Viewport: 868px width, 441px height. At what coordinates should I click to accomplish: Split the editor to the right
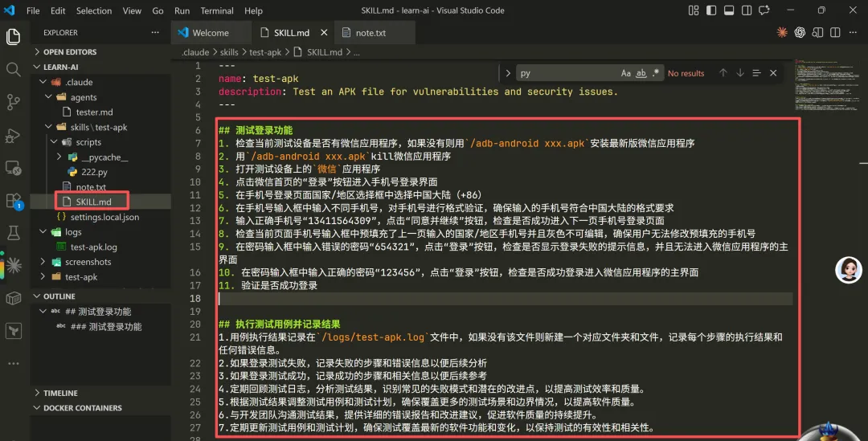835,33
